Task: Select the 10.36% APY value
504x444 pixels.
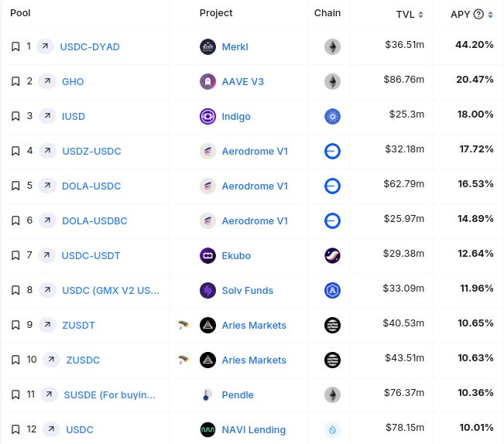Action: click(x=475, y=392)
